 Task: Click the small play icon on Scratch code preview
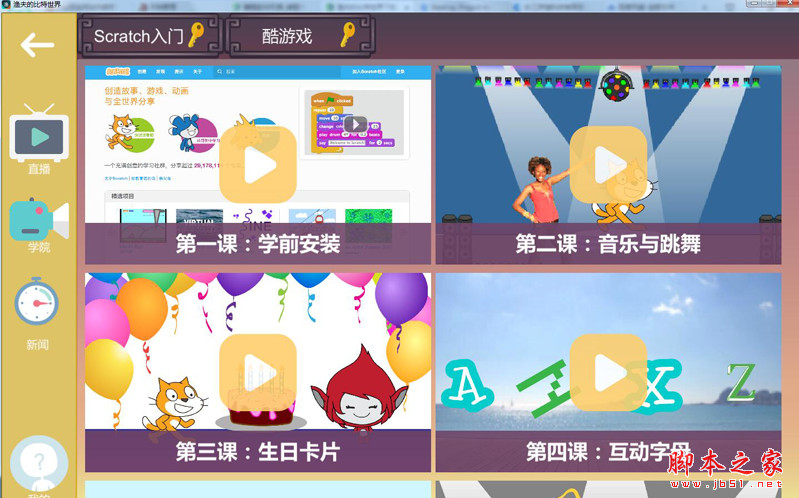point(355,124)
